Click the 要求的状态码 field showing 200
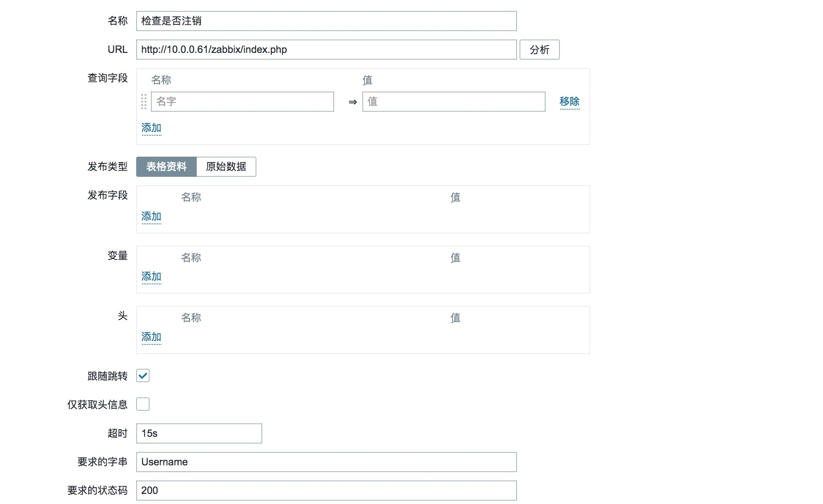Image resolution: width=823 pixels, height=504 pixels. (326, 491)
